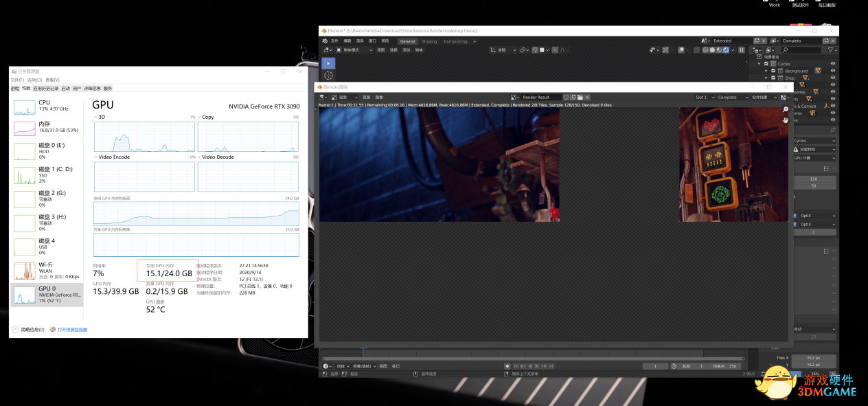Image resolution: width=868 pixels, height=406 pixels.
Task: Expand the Shop collection in outliner
Action: pyautogui.click(x=767, y=78)
